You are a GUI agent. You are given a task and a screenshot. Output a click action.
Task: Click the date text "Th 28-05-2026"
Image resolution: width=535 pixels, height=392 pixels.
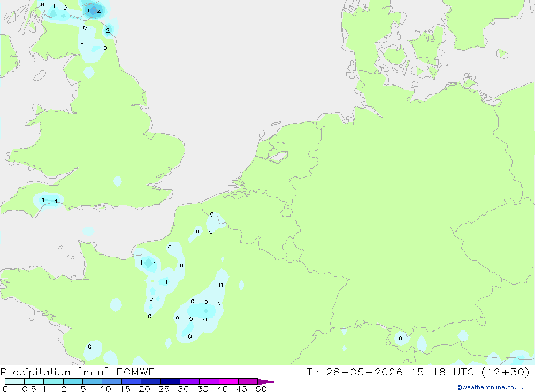(354, 372)
